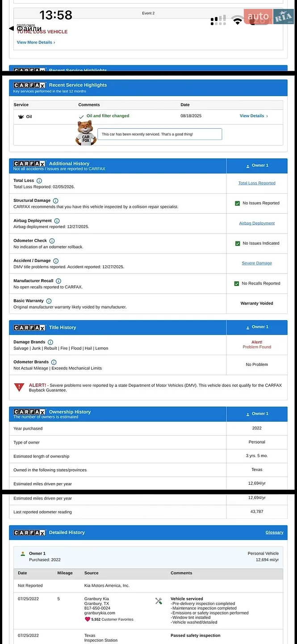
Task: Toggle the No Issues Indicated checkbox
Action: click(x=238, y=244)
